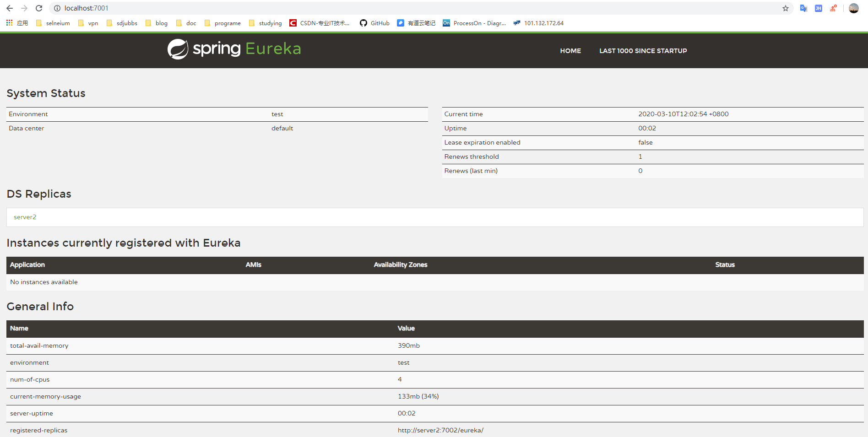This screenshot has width=868, height=437.
Task: Click the AMIs column header
Action: 253,264
